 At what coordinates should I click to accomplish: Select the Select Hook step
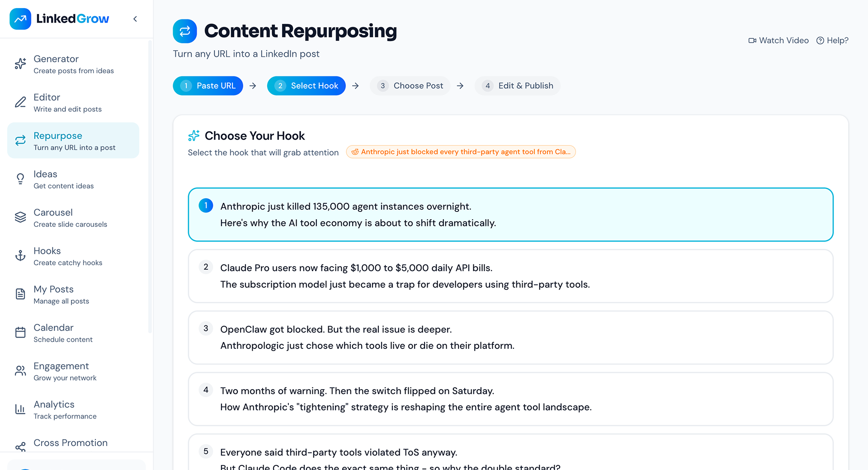307,86
